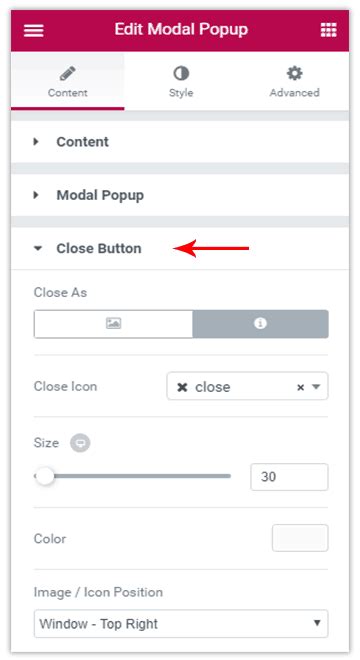The image size is (360, 660).
Task: Click the half-circle Style icon
Action: point(181,74)
